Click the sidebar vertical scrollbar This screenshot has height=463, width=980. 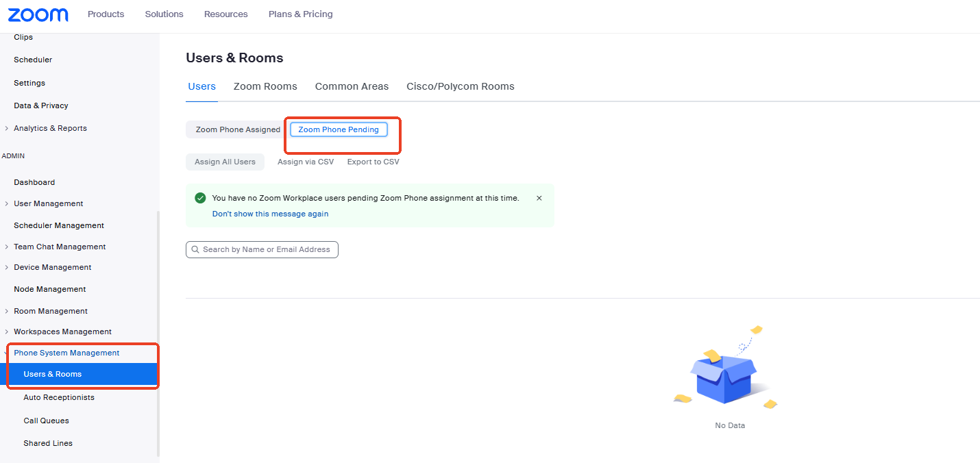[158, 334]
